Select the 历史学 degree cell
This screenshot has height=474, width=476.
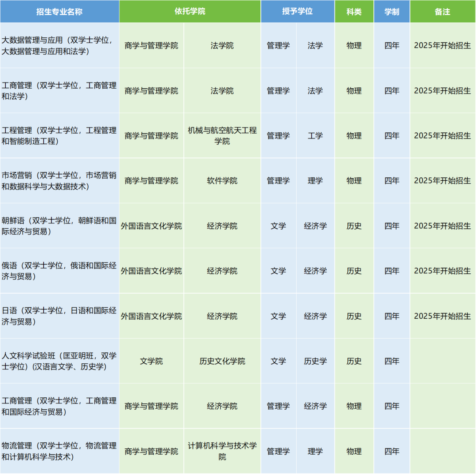click(x=315, y=361)
